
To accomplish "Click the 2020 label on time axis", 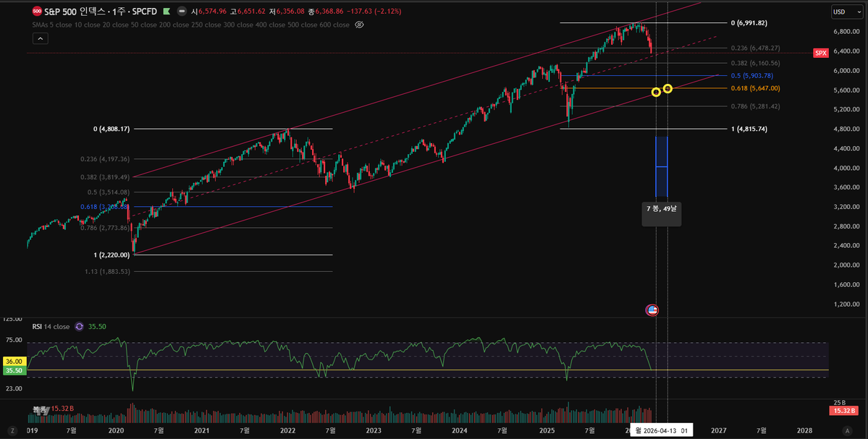I will 116,430.
